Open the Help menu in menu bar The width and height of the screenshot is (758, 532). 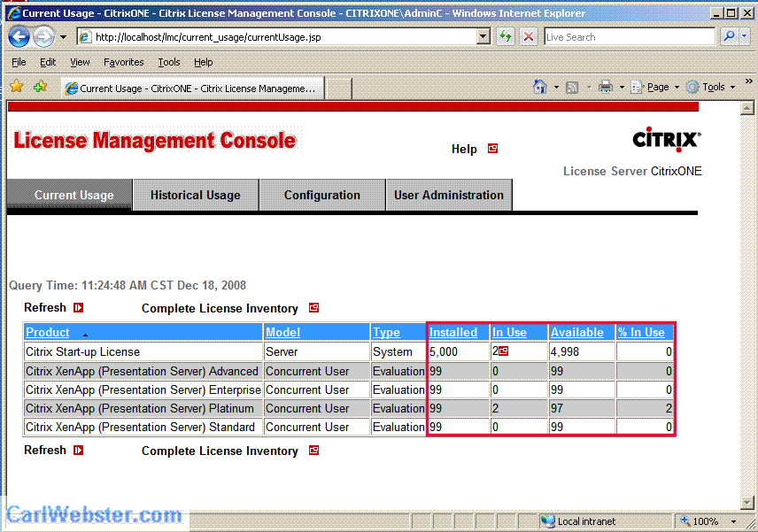204,62
